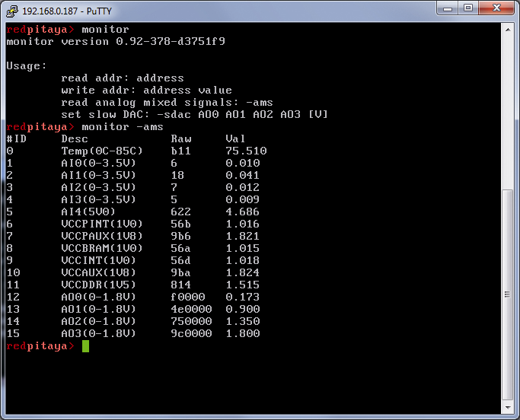Click the 'set slow DAC' usage line
The image size is (520, 420).
(x=194, y=115)
